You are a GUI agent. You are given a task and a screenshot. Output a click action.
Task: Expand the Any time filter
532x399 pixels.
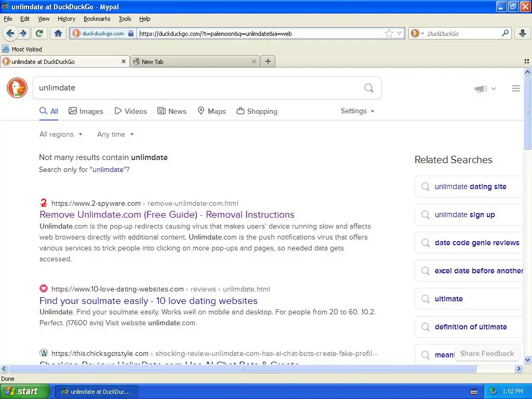click(115, 135)
